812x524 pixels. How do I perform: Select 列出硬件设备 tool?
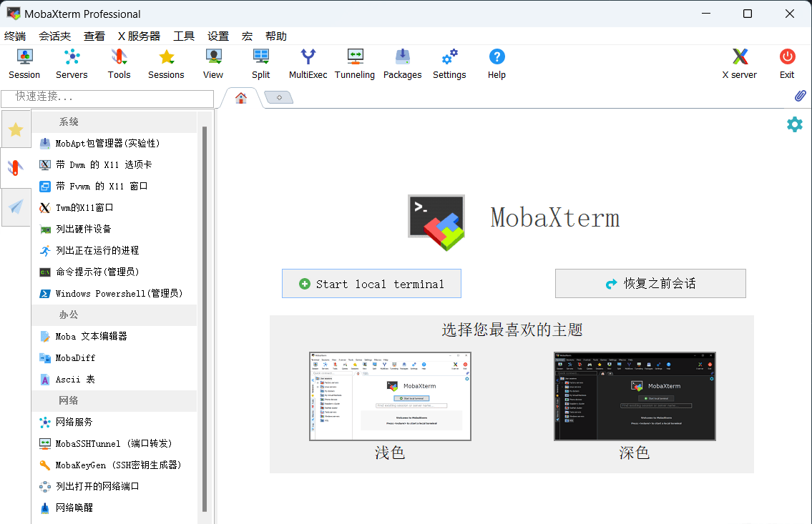(114, 229)
